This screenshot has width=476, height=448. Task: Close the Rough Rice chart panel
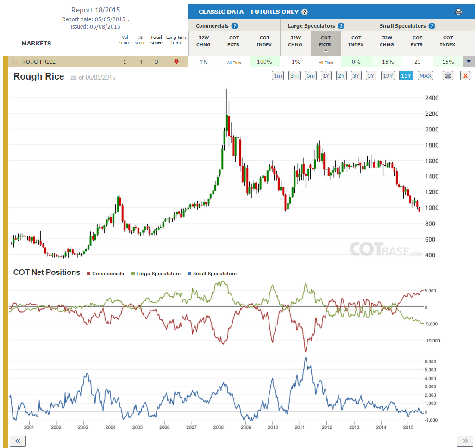click(465, 75)
